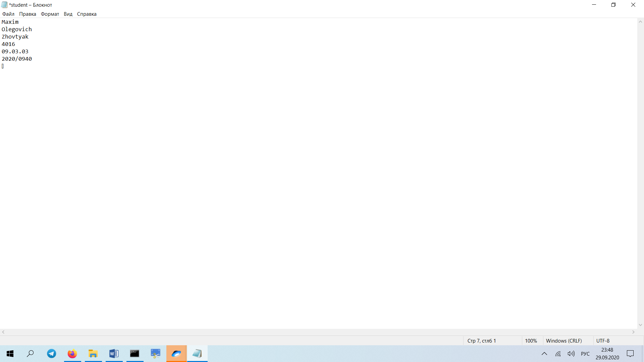Screen dimensions: 644x362
Task: Click 'Windows (CRLF)' status entry
Action: [564, 341]
